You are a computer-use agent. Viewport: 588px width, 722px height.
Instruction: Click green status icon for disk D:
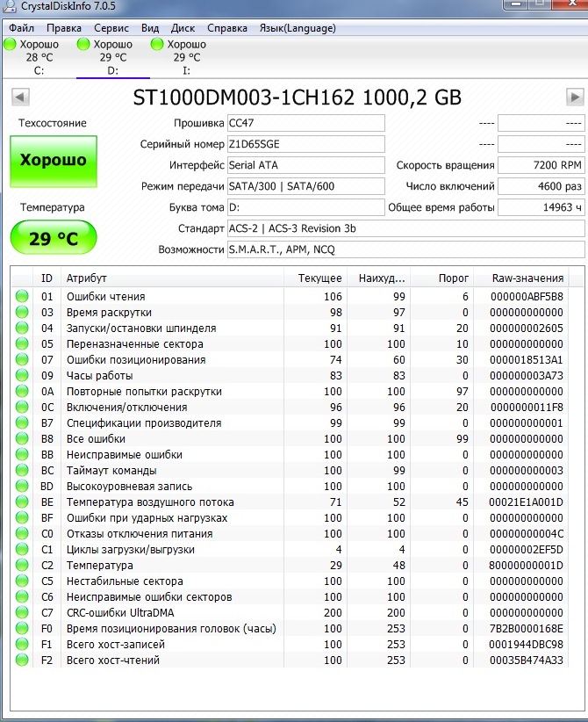[x=83, y=44]
